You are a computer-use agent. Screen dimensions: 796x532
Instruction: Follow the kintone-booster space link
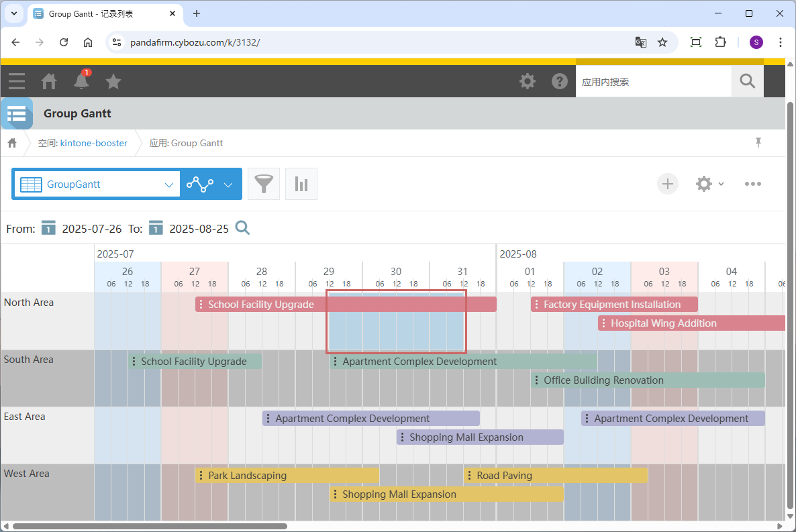[x=93, y=143]
